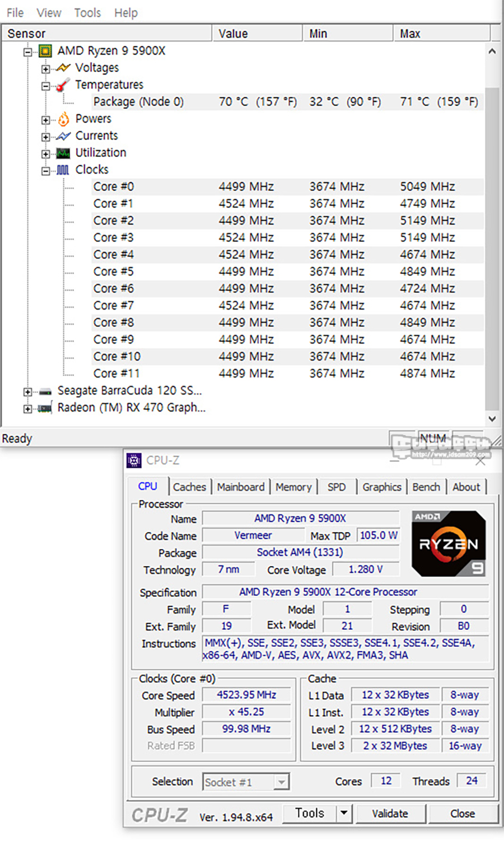This screenshot has width=504, height=841.
Task: Click the Multiplier value x 45.25
Action: point(247,712)
